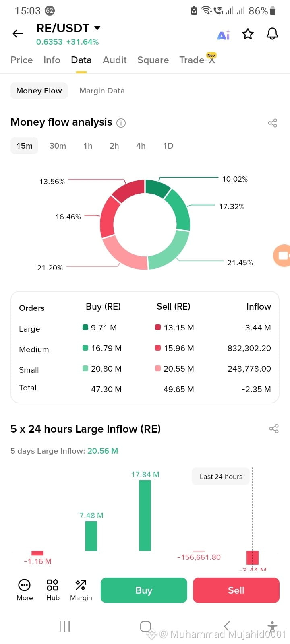Switch to the Info tab

[x=52, y=60]
